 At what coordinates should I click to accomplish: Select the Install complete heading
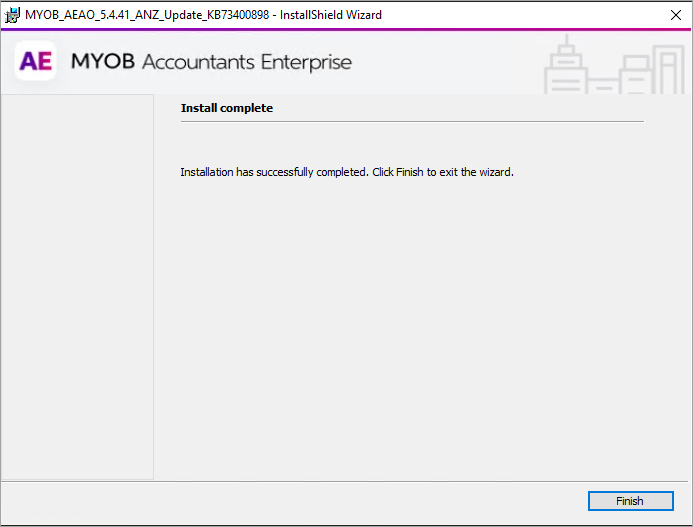[x=226, y=108]
